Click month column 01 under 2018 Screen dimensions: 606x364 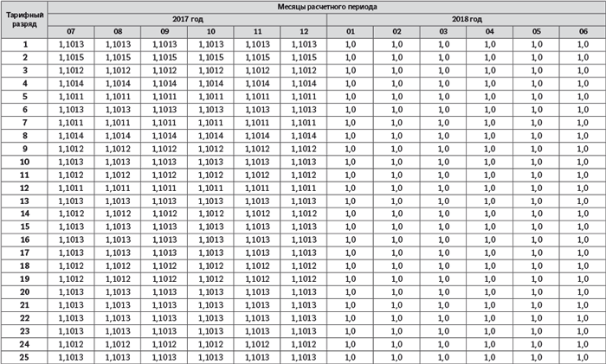(351, 31)
